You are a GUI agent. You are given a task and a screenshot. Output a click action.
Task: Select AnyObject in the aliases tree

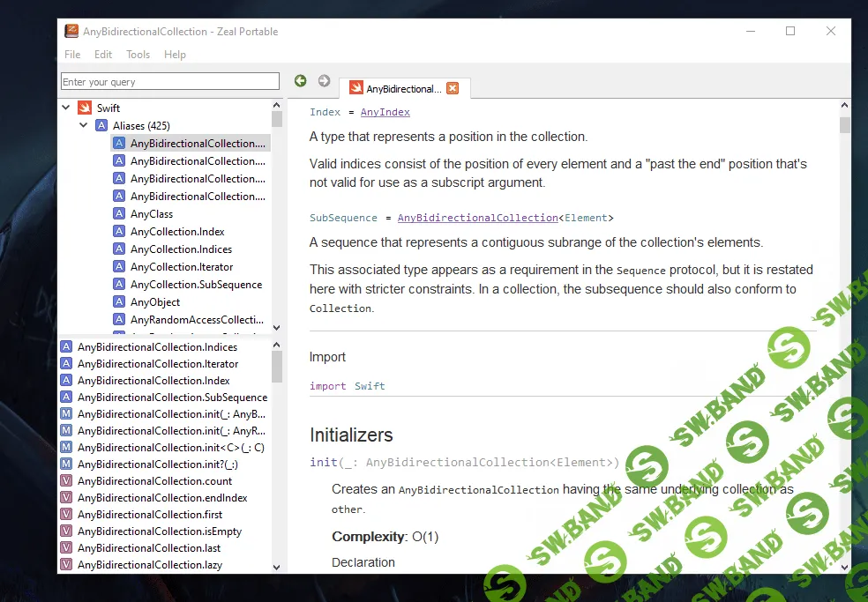click(x=155, y=302)
